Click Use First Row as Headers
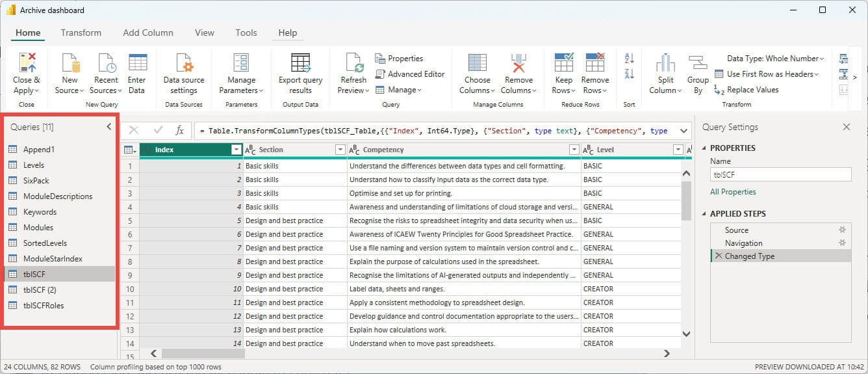 click(767, 74)
